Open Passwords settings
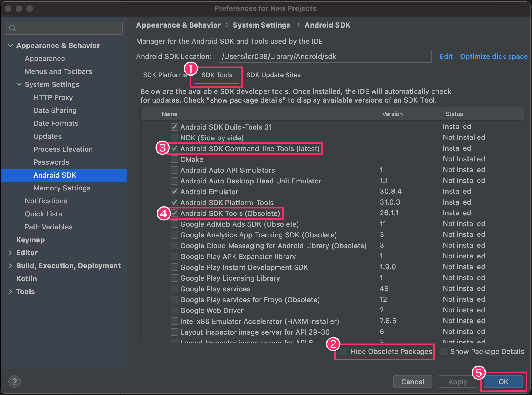 [51, 162]
